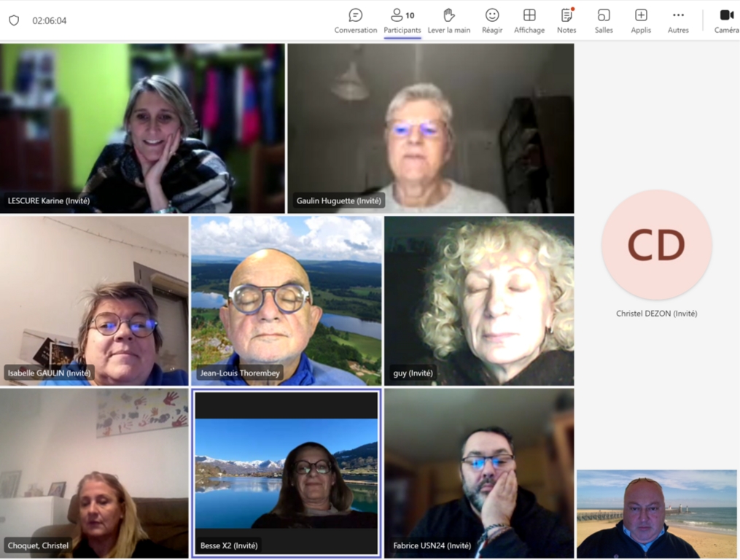Click the guy (Invité) video tile
This screenshot has width=740, height=560.
coord(479,300)
